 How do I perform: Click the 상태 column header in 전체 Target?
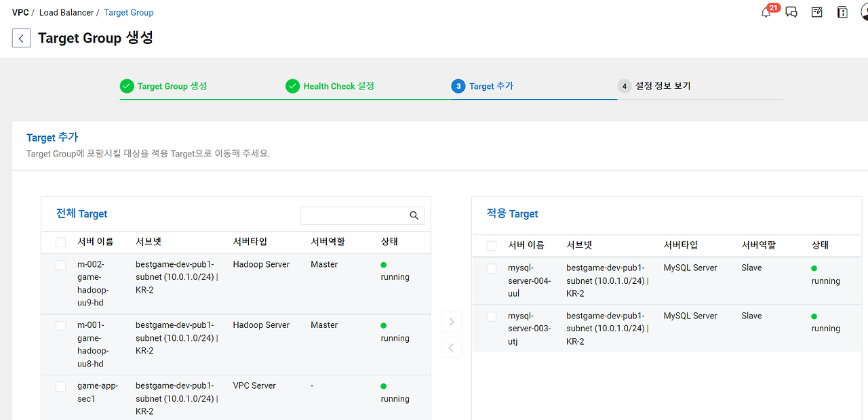pyautogui.click(x=389, y=242)
